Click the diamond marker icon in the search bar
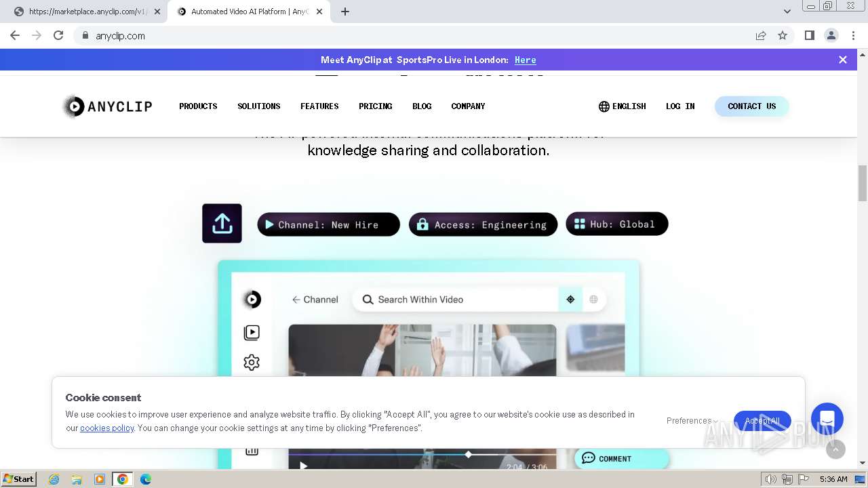The image size is (868, 488). pos(570,300)
